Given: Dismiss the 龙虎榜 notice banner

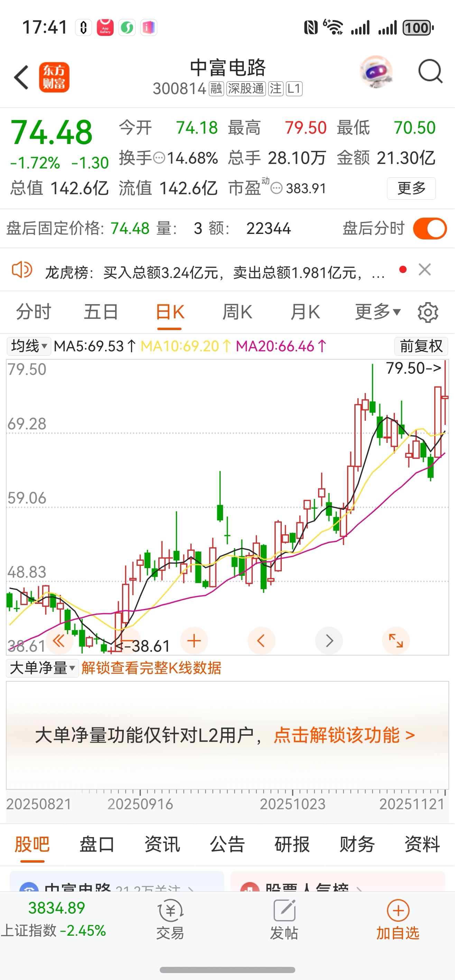Looking at the screenshot, I should click(424, 269).
